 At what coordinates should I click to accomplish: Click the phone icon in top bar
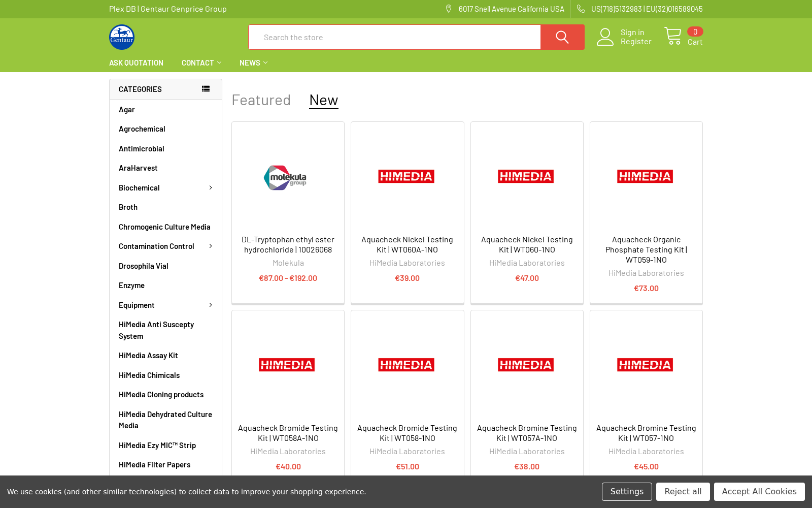581,9
